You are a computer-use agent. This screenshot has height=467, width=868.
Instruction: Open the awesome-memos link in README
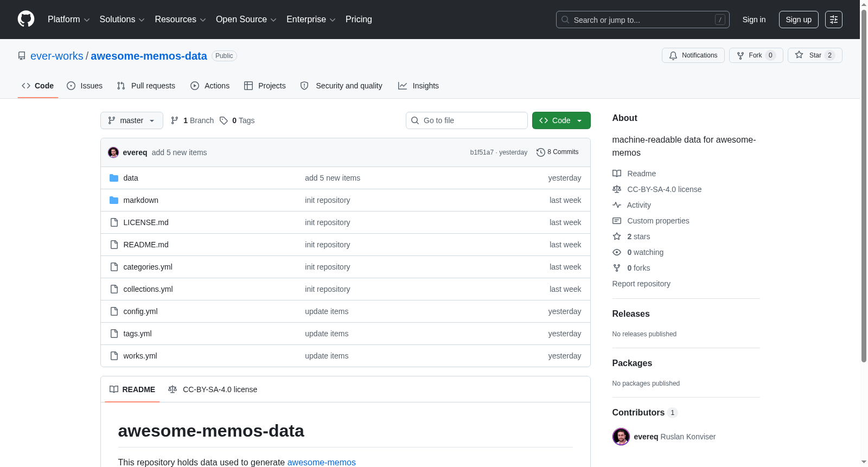click(x=322, y=462)
